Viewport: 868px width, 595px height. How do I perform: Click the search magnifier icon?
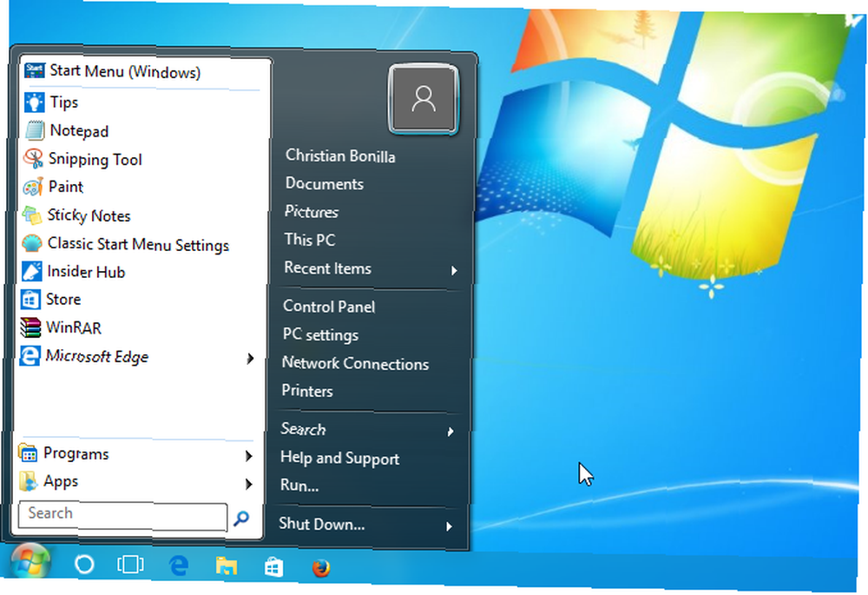pyautogui.click(x=241, y=519)
